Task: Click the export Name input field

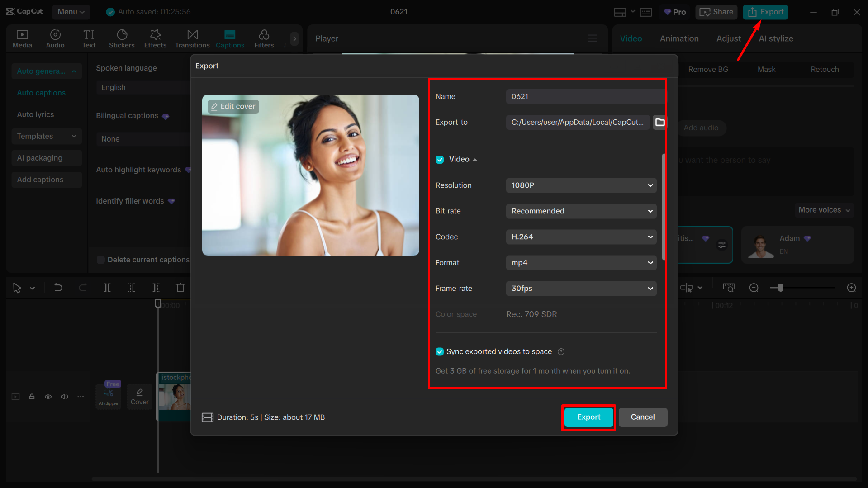Action: (585, 96)
